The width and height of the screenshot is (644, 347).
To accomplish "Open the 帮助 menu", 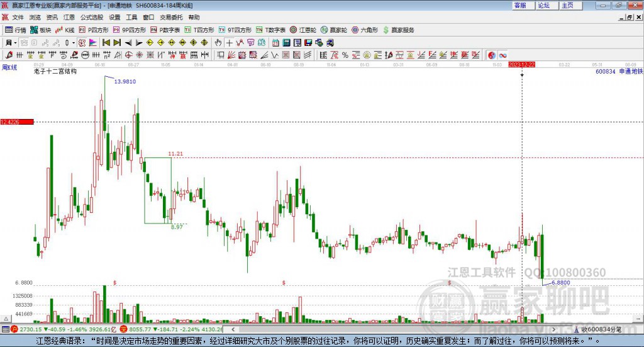I will [x=194, y=17].
